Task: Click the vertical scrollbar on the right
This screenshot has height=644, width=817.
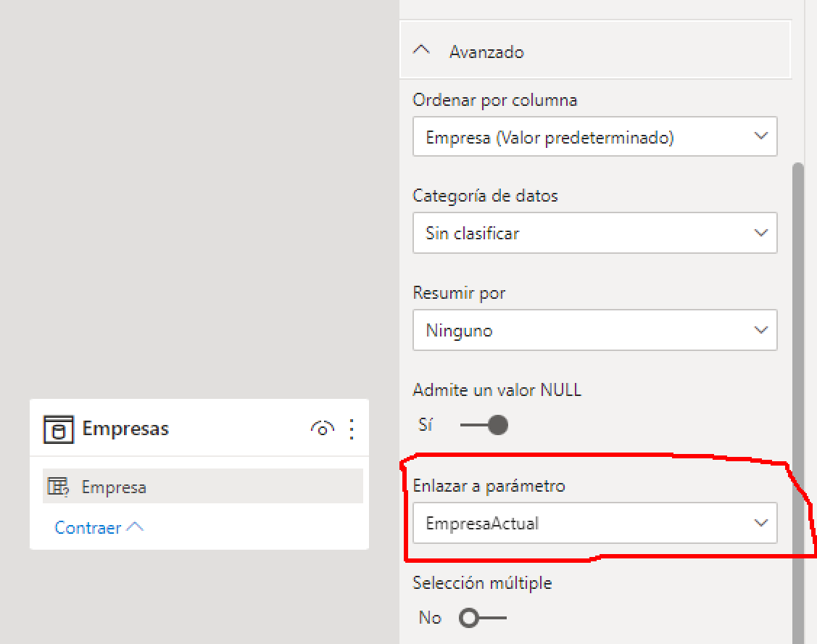Action: click(x=797, y=363)
